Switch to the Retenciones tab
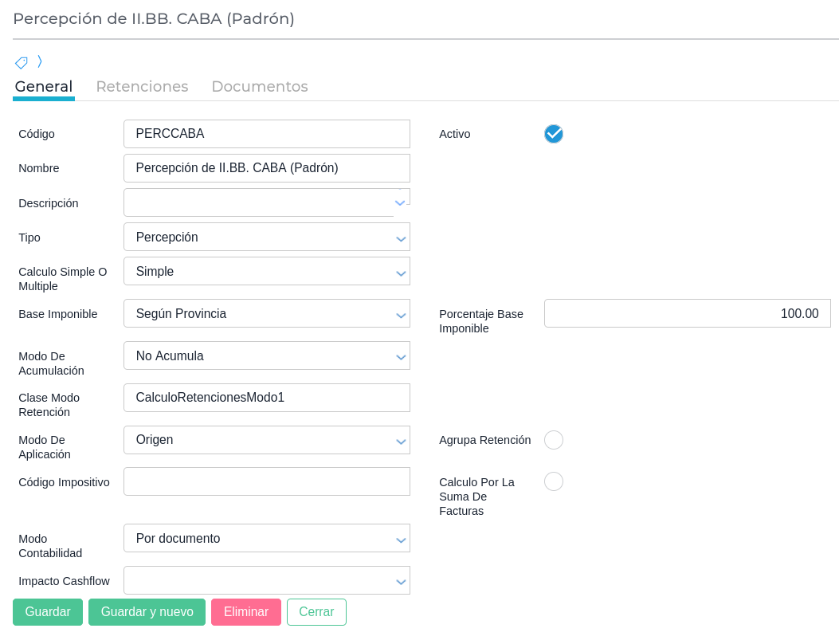The image size is (839, 644). click(142, 87)
